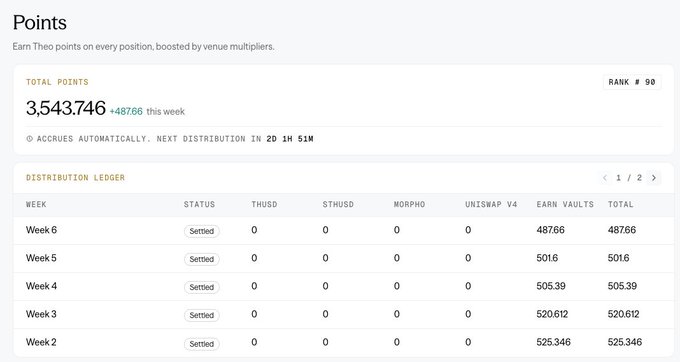Image resolution: width=680 pixels, height=362 pixels.
Task: Select the MORPHO column header
Action: (x=409, y=204)
